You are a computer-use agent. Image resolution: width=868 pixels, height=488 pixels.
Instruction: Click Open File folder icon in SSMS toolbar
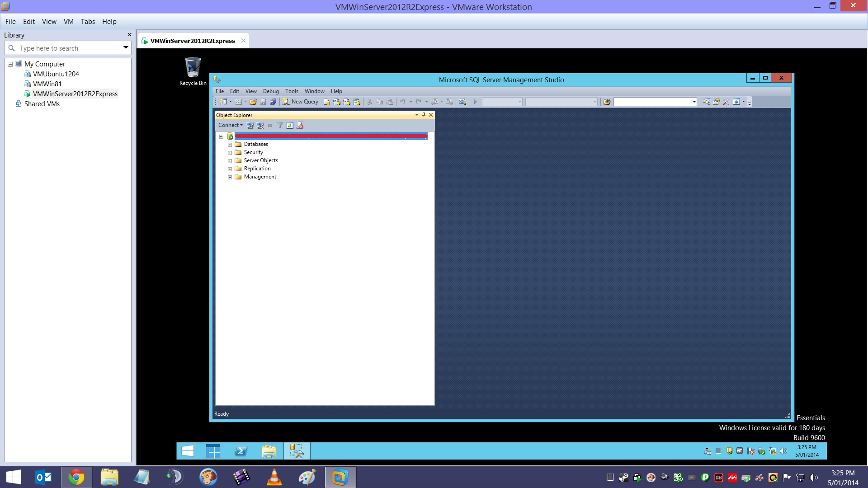pyautogui.click(x=253, y=102)
